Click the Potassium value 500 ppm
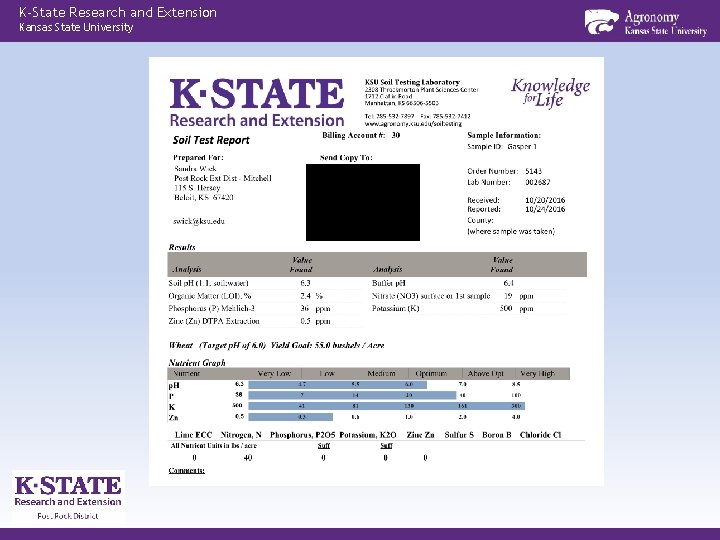Viewport: 720px width, 540px height. point(516,308)
